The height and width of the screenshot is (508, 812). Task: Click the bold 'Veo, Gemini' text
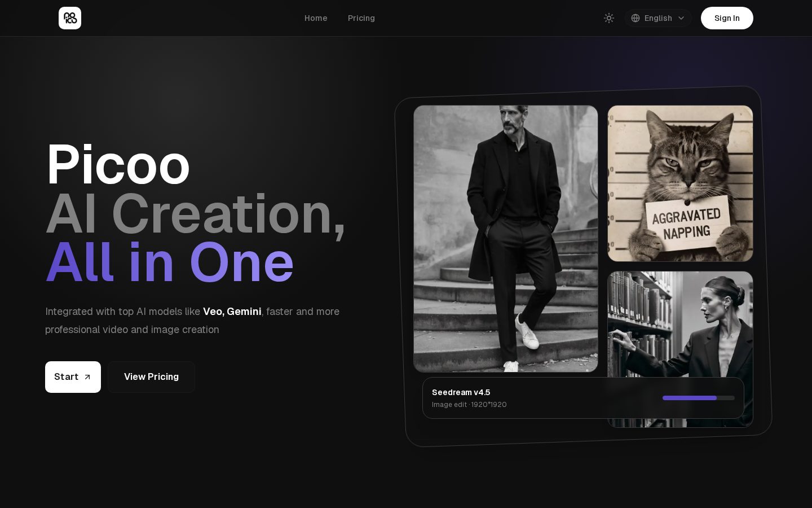pos(232,312)
